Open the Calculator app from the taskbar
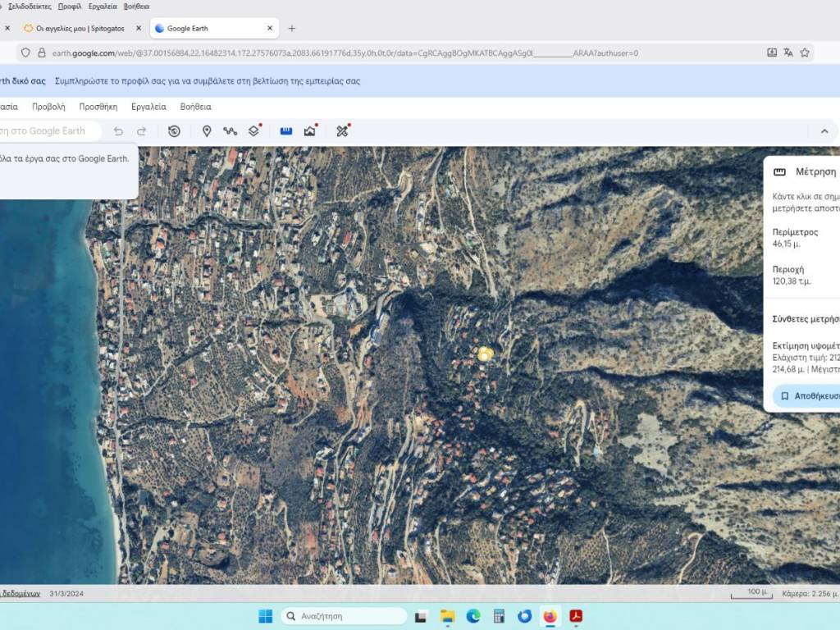Screen dimensions: 840x630 498,616
